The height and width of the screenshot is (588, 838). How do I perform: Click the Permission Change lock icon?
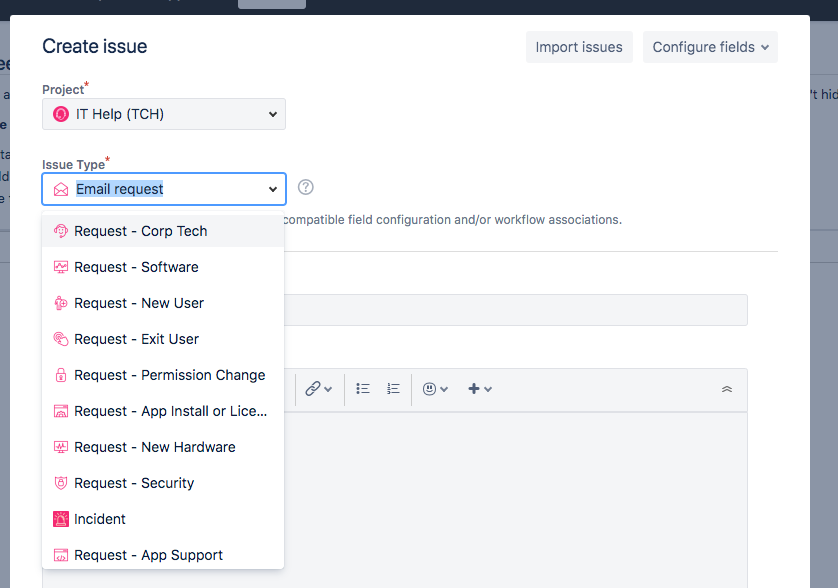(x=61, y=375)
